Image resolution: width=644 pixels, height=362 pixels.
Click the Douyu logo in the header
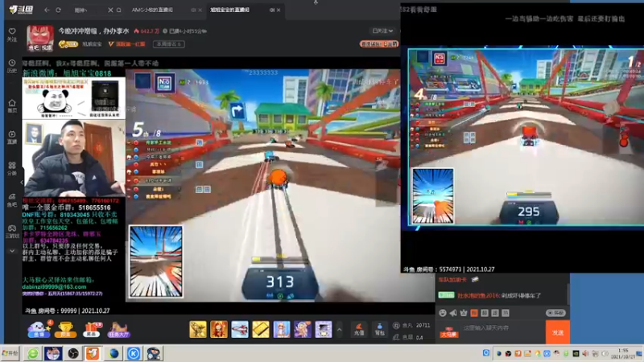point(21,10)
